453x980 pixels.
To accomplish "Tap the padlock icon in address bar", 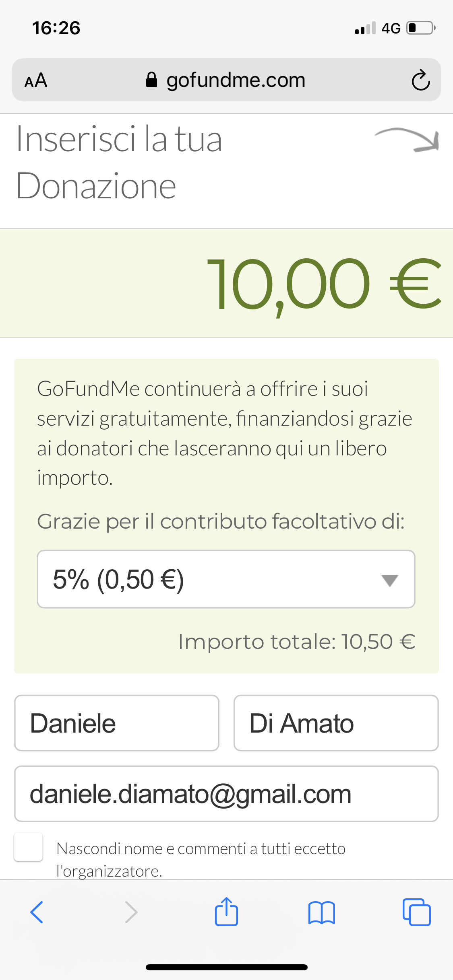I will pyautogui.click(x=151, y=80).
